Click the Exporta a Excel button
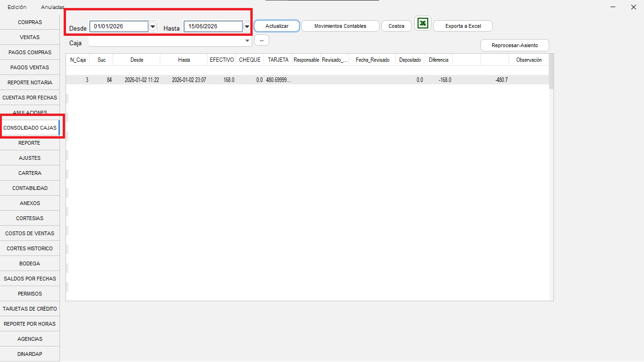644x362 pixels. pyautogui.click(x=463, y=26)
